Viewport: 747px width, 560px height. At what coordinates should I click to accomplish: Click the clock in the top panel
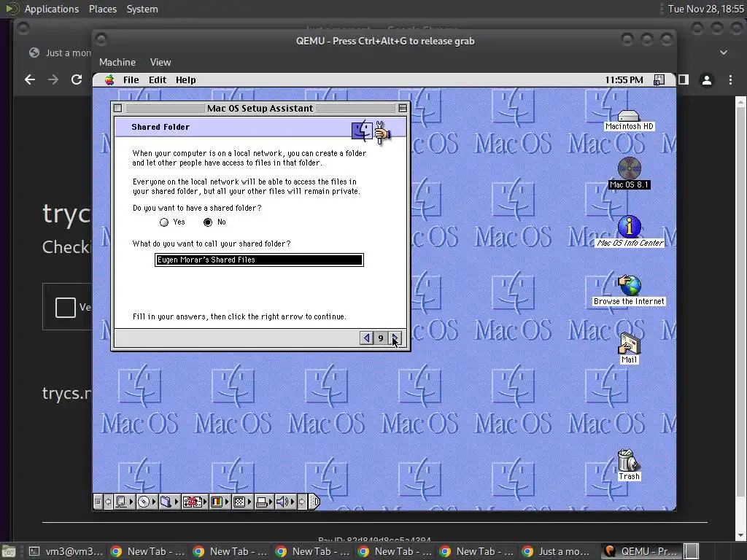(x=705, y=9)
